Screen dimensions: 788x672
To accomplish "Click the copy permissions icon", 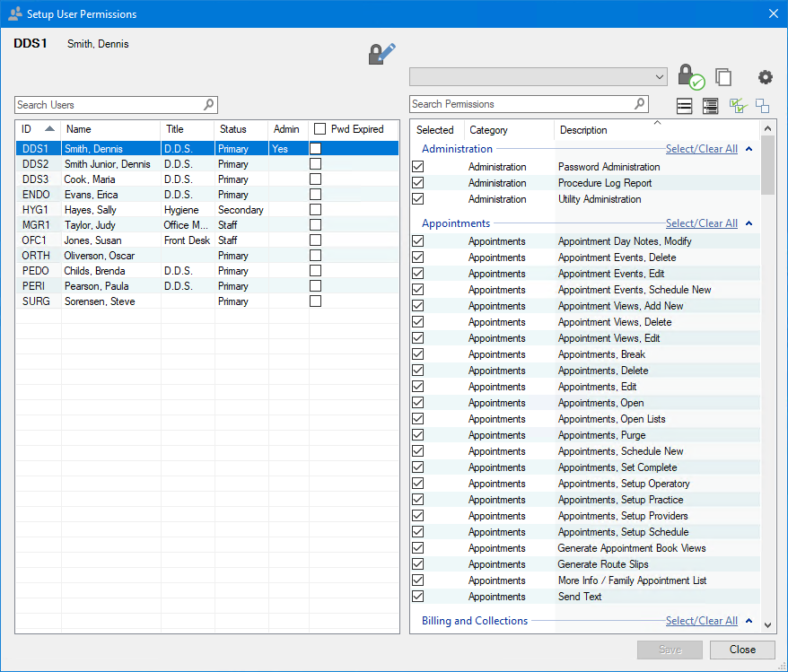I will pyautogui.click(x=723, y=77).
